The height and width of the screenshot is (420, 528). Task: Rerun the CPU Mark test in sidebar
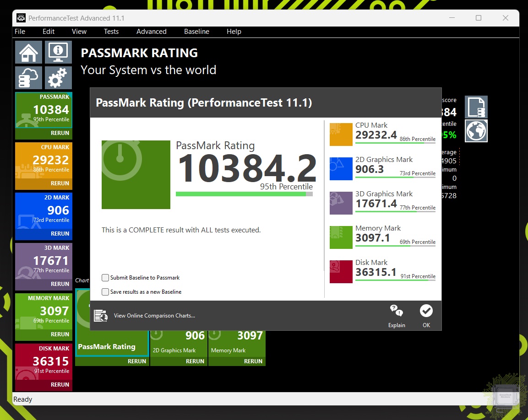60,183
